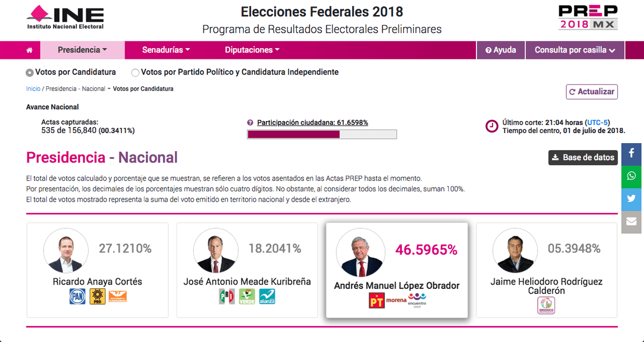Open the Presidencia dropdown menu
The width and height of the screenshot is (644, 342).
click(x=81, y=50)
